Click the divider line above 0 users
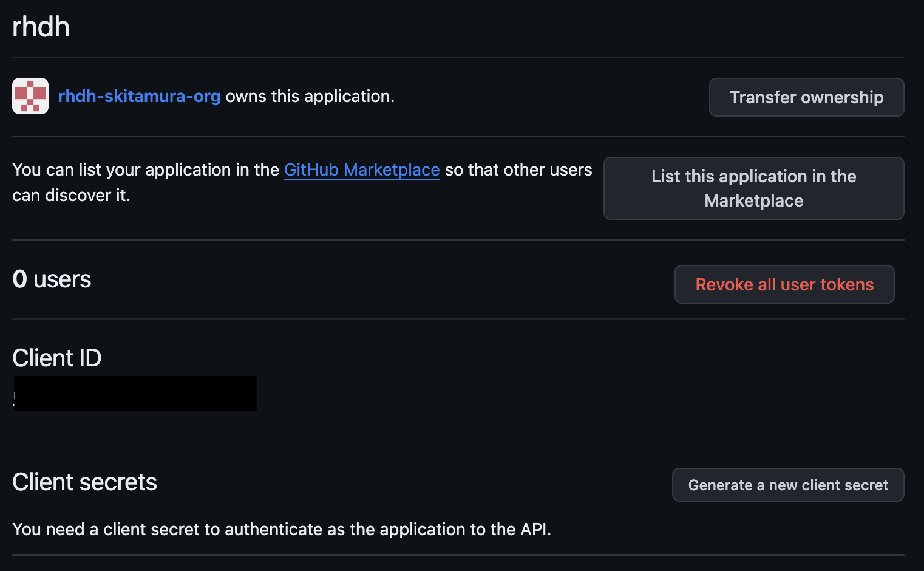 [458, 240]
